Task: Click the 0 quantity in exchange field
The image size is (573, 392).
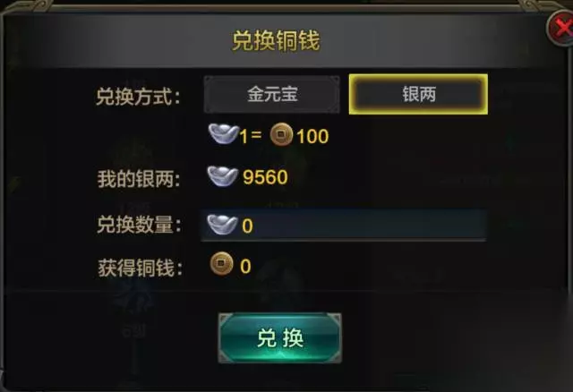Action: [247, 226]
